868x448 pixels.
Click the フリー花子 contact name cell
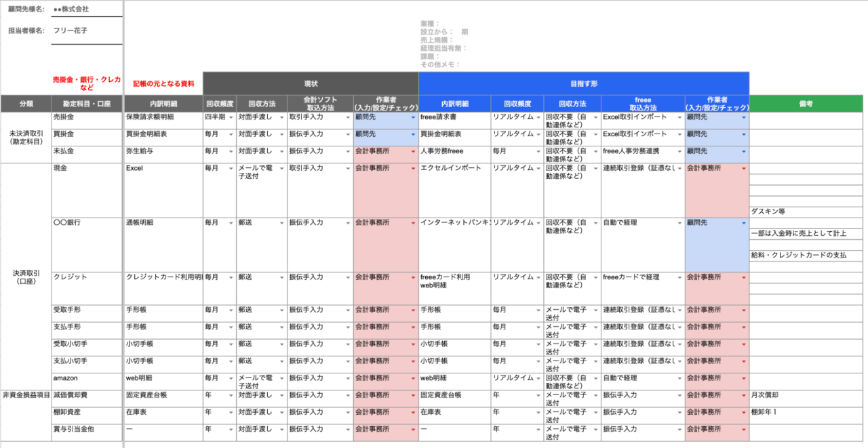tap(87, 30)
